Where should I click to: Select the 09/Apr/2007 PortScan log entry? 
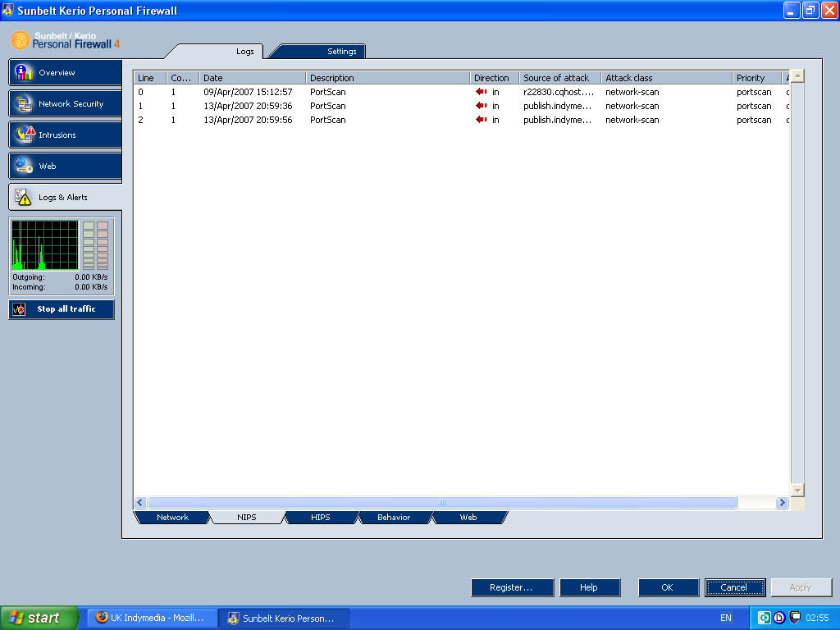pos(328,92)
